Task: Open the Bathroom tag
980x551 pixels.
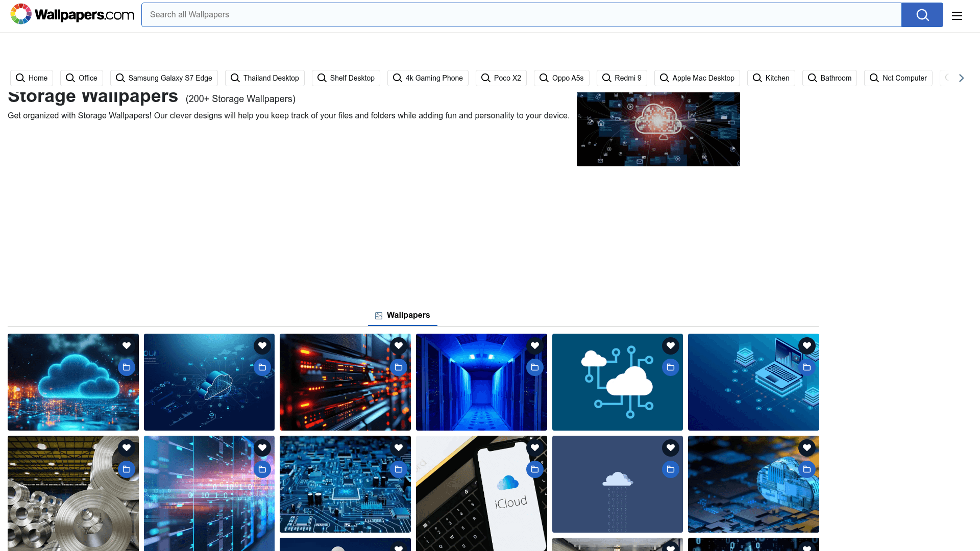Action: pyautogui.click(x=829, y=78)
